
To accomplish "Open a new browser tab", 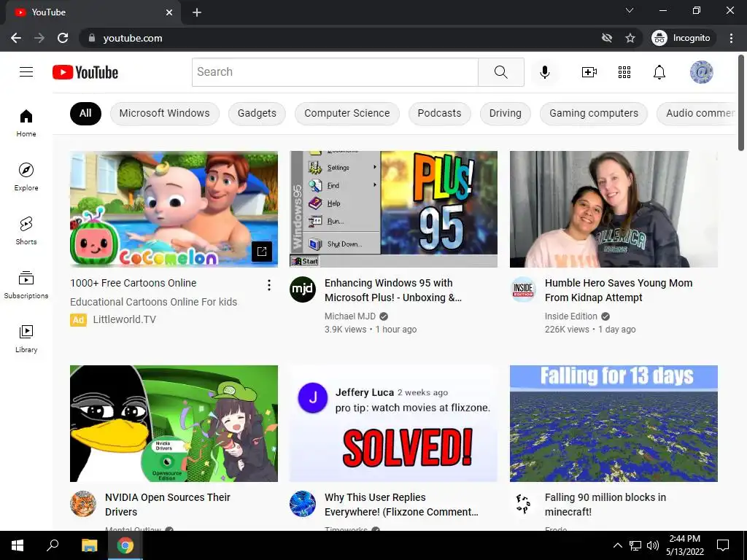I will pyautogui.click(x=197, y=12).
